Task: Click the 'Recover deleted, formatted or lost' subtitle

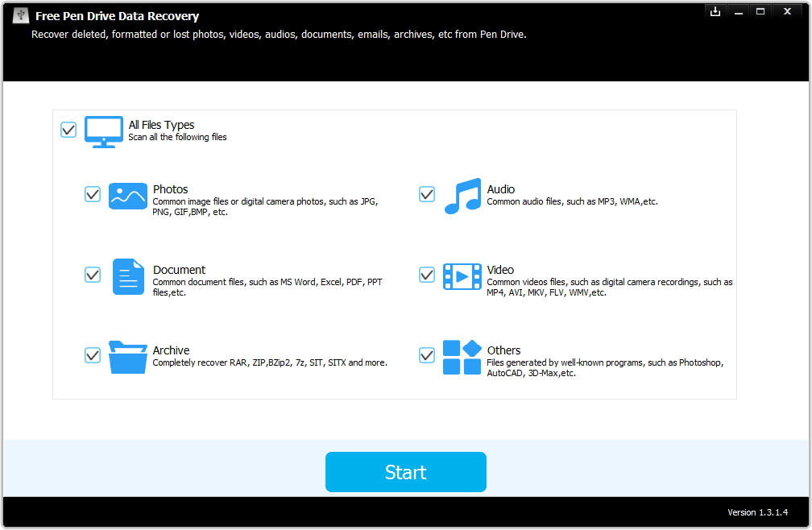Action: (279, 35)
